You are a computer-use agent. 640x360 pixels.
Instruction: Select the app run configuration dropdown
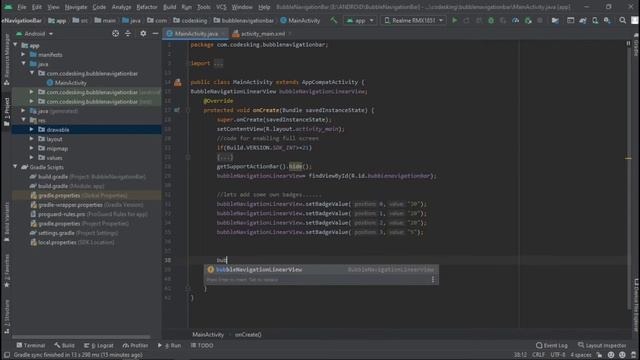point(360,20)
